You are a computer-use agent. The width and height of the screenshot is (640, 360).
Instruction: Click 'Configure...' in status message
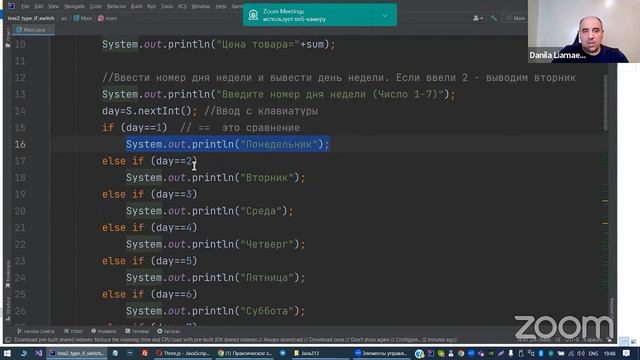(x=408, y=340)
